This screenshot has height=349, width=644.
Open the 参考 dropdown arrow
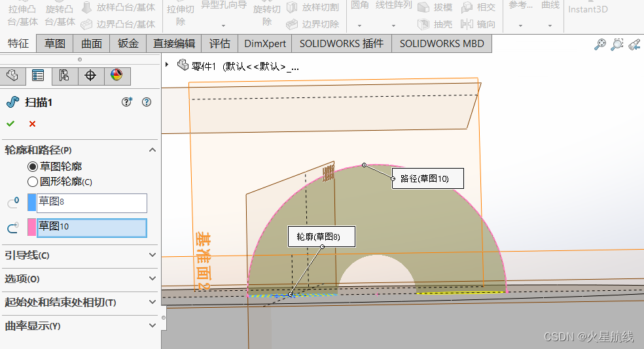tap(520, 26)
